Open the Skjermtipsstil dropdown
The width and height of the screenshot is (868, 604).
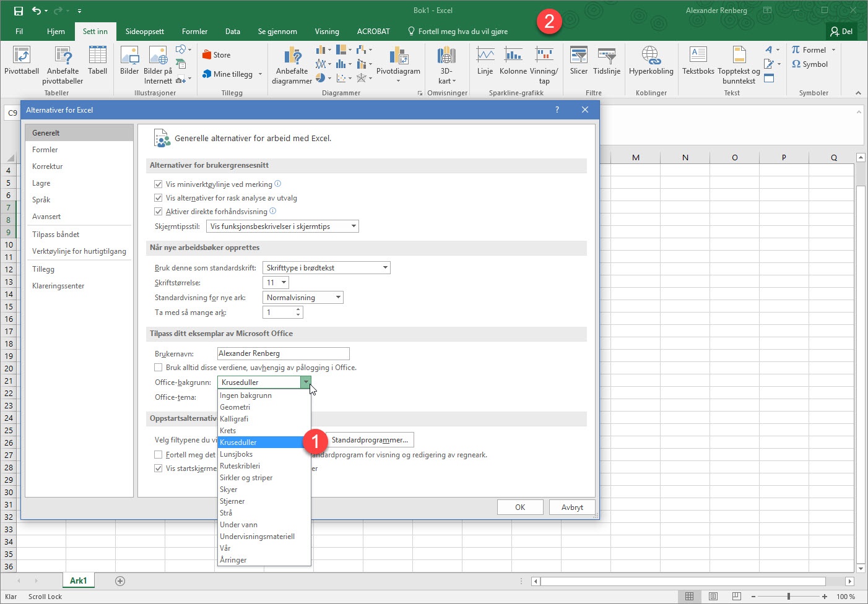tap(282, 226)
